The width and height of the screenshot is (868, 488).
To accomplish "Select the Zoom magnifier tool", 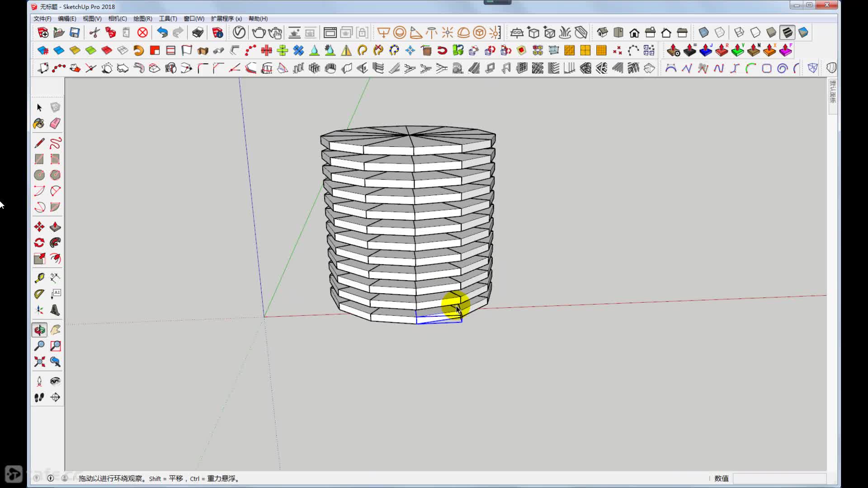I will tap(39, 346).
